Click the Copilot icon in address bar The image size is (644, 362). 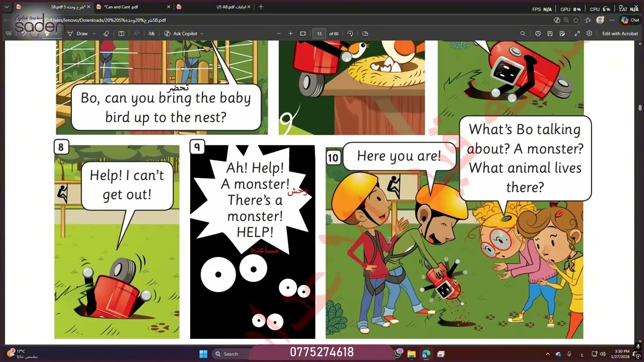pos(557,20)
